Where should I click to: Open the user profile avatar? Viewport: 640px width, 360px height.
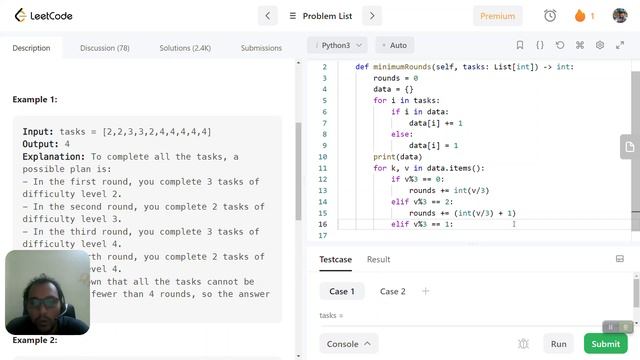point(620,16)
